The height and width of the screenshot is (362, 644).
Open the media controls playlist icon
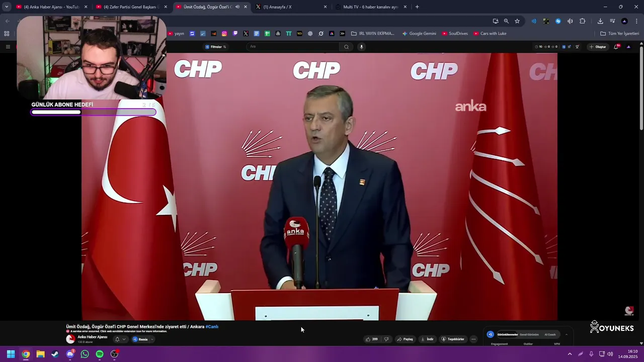[x=612, y=21]
